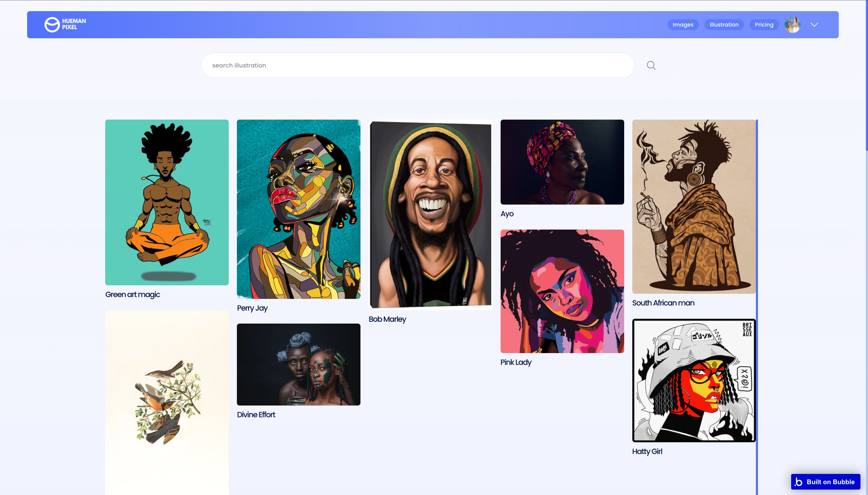
Task: Click the Hatty Girl title
Action: point(647,452)
